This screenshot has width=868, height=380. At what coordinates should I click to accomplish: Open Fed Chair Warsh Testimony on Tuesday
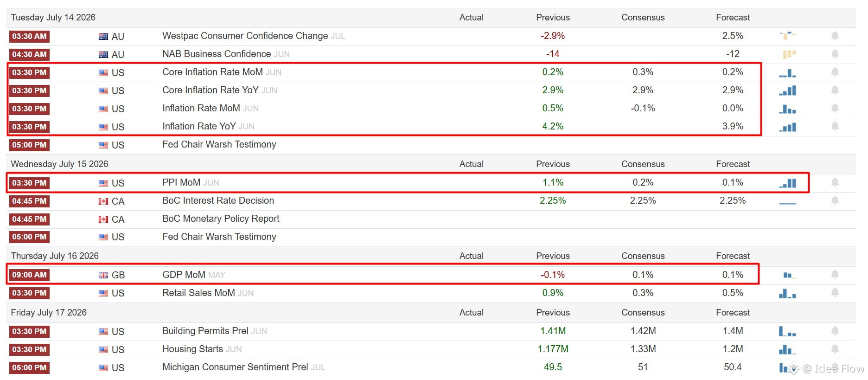pyautogui.click(x=219, y=144)
